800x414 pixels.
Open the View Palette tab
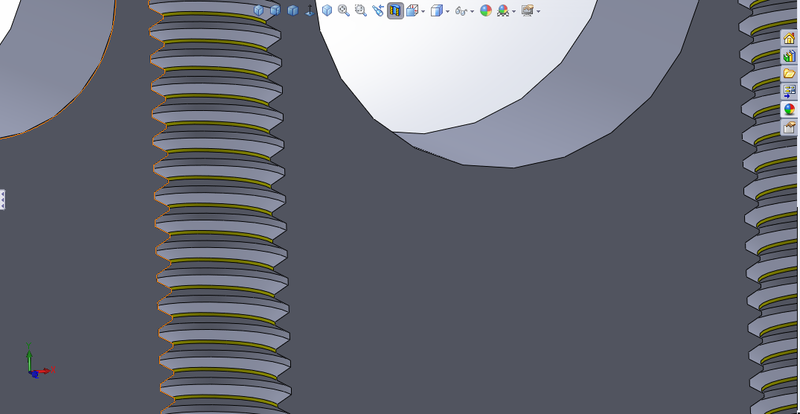(789, 92)
